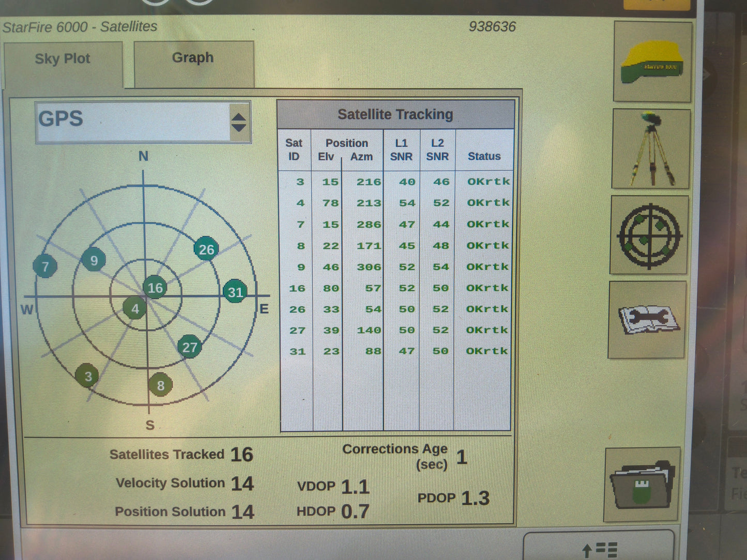Select satellite 16 on the sky plot
747x560 pixels.
pyautogui.click(x=155, y=288)
